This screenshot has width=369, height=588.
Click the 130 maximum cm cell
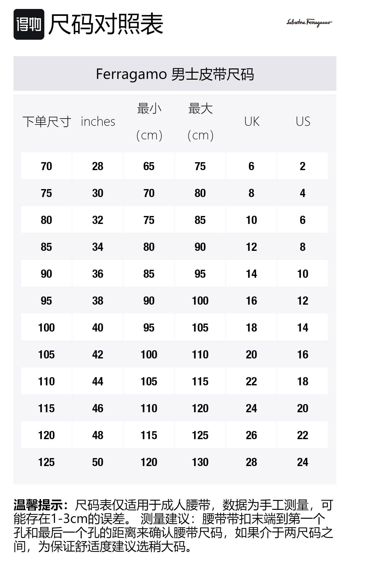pos(200,462)
